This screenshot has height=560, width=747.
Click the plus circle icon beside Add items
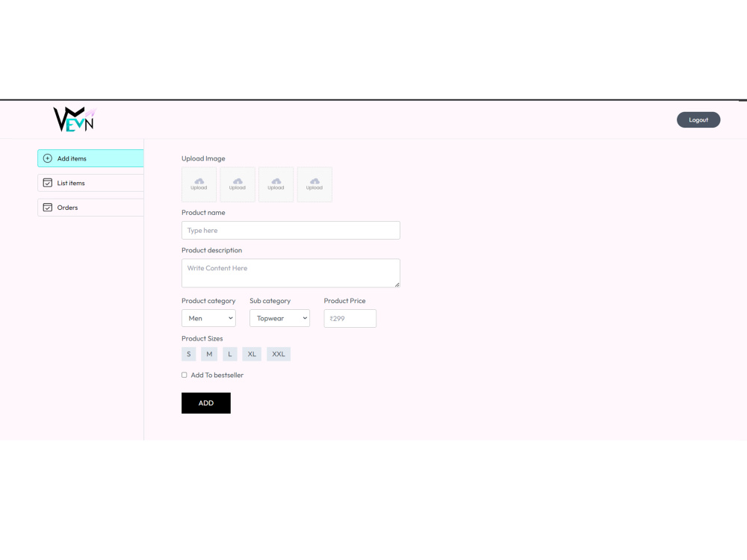point(48,158)
